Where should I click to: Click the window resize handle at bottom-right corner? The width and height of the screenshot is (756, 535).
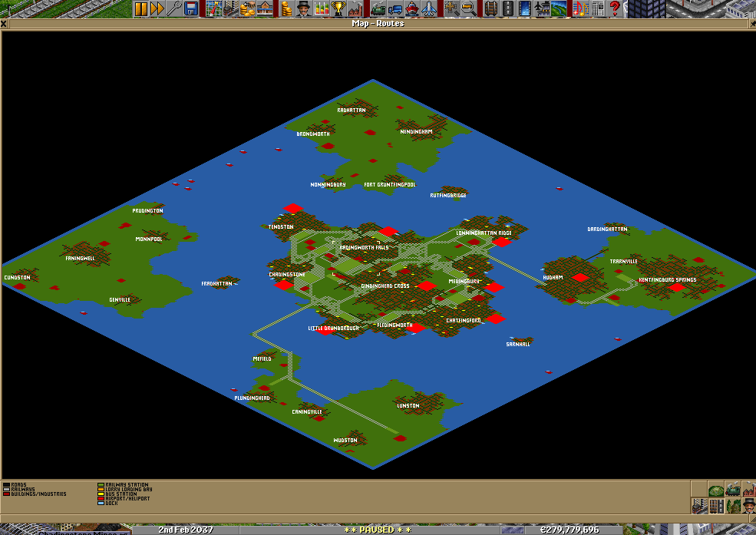click(752, 519)
